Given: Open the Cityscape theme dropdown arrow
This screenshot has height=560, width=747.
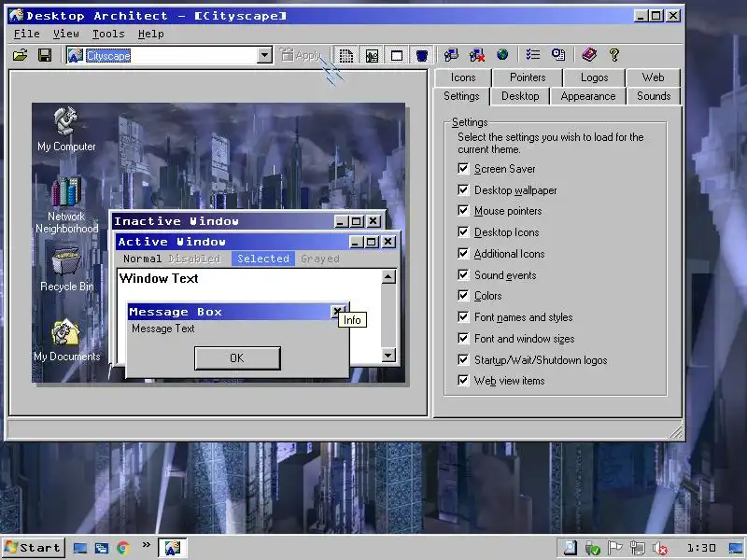Looking at the screenshot, I should pos(264,55).
